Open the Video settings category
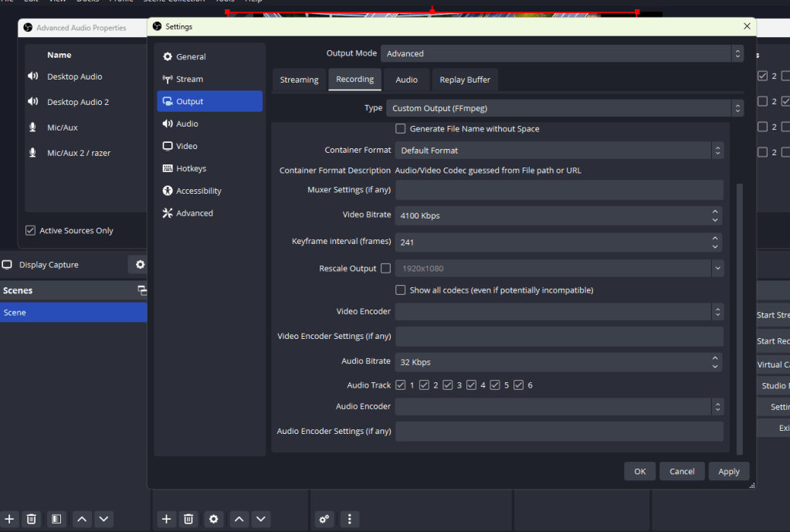790x532 pixels. click(209, 146)
